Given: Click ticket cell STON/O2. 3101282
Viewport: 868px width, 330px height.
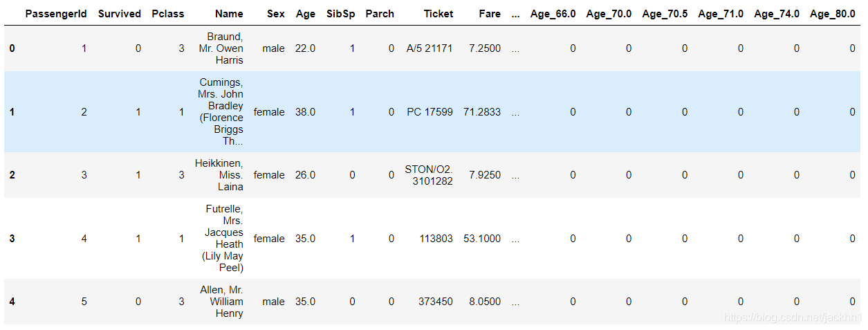Looking at the screenshot, I should click(x=429, y=175).
